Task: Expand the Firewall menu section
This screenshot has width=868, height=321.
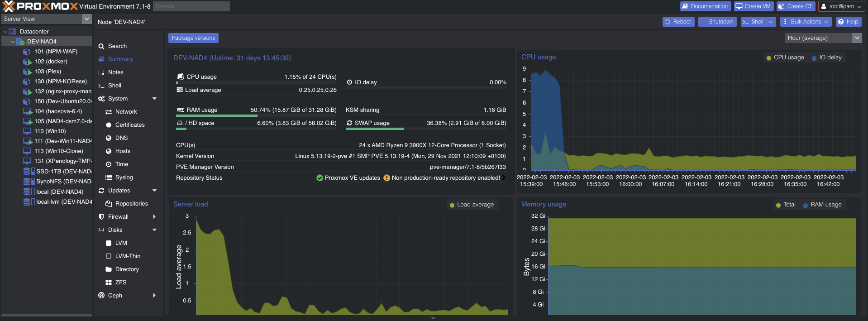Action: (154, 217)
